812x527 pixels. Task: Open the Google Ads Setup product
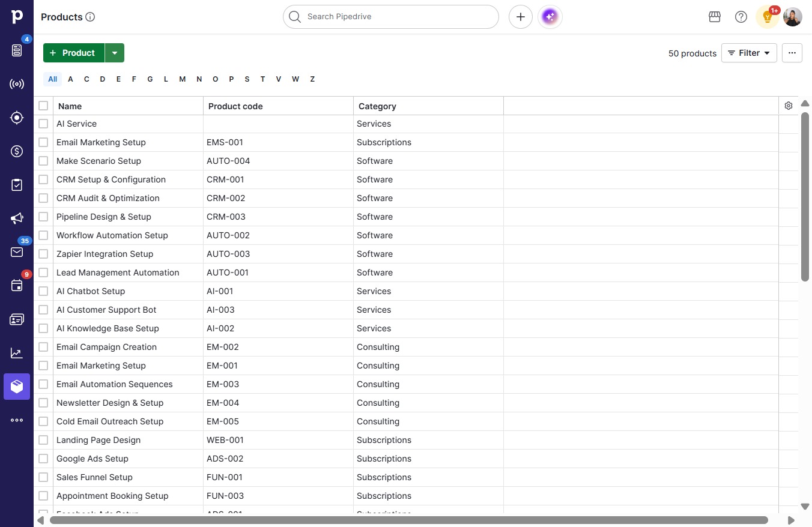pos(92,459)
